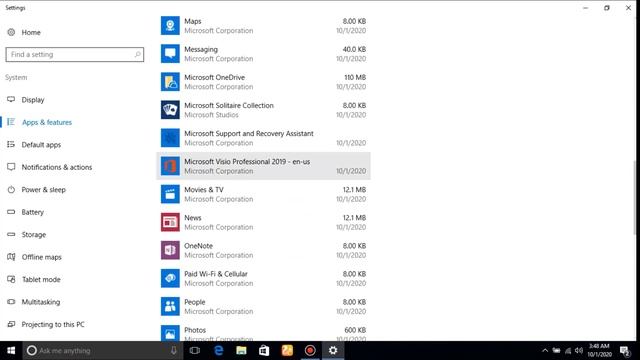The height and width of the screenshot is (360, 640).
Task: Click the Movies & TV clapperboard icon
Action: (x=170, y=194)
